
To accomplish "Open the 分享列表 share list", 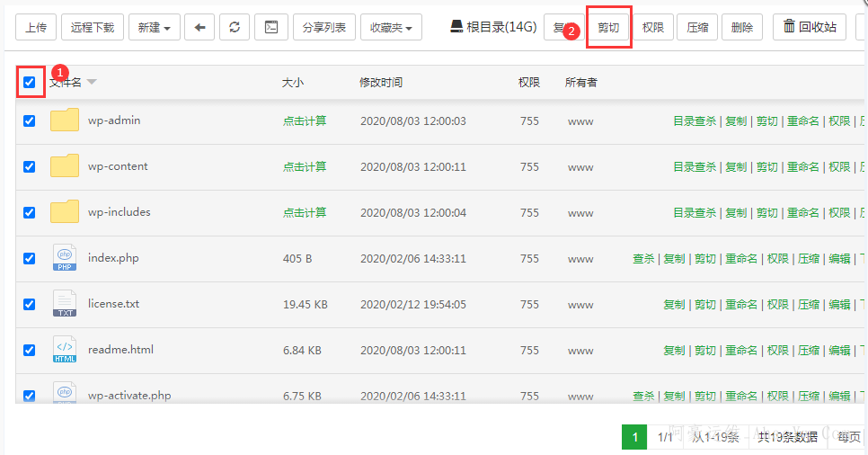I will pyautogui.click(x=324, y=28).
